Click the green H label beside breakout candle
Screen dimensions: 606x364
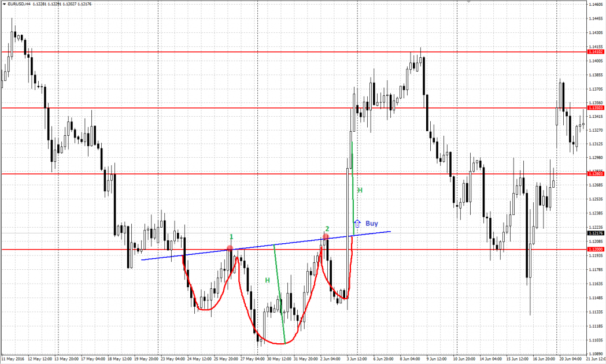(x=360, y=190)
